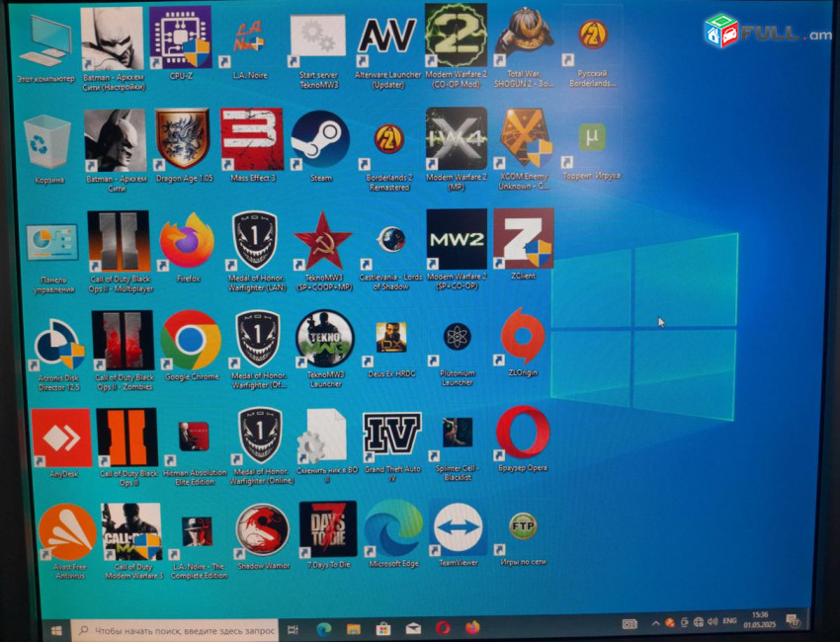Open Grand Theft Auto IV shortcut
Viewport: 840px width, 642px height.
point(392,435)
